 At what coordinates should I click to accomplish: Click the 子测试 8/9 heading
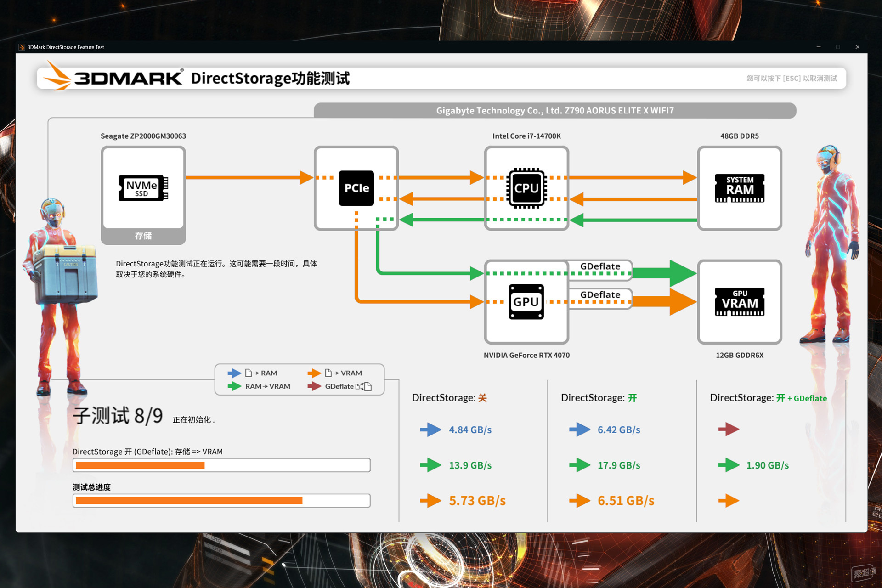pos(118,416)
